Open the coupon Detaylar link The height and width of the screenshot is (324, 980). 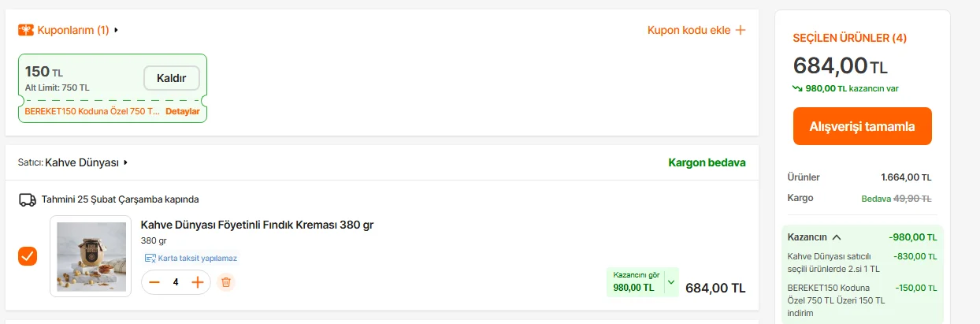click(182, 112)
